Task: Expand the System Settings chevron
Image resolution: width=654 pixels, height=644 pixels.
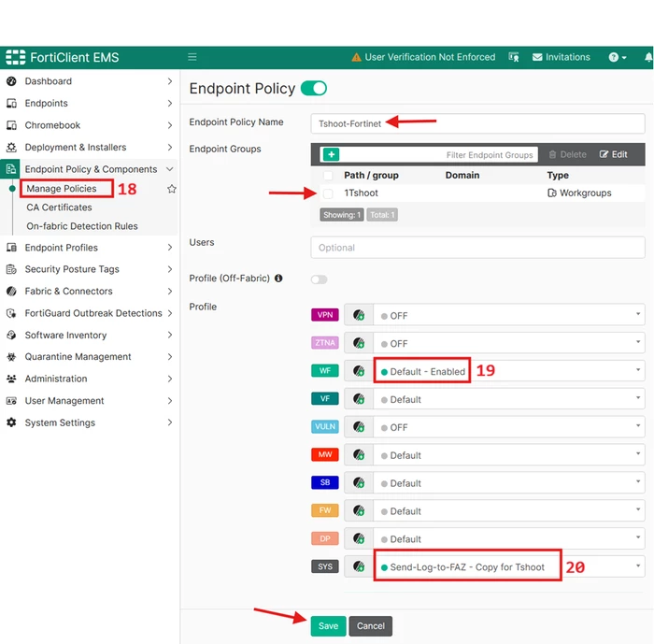Action: pos(170,422)
